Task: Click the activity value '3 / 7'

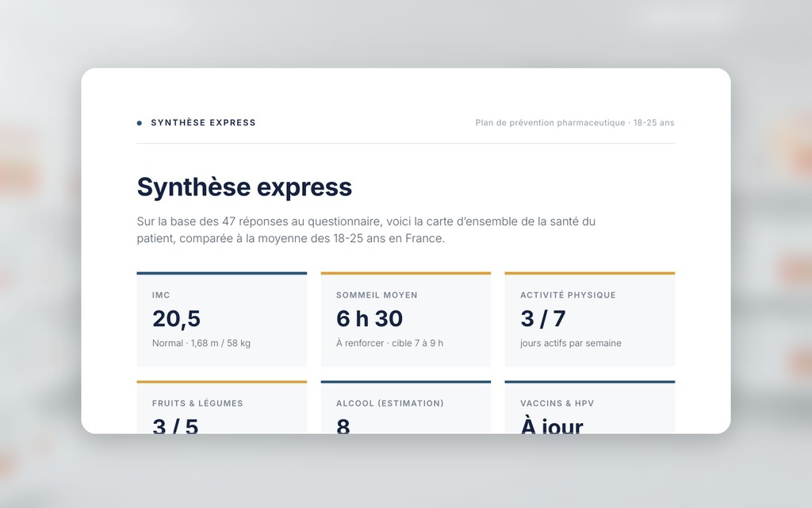Action: pos(542,318)
